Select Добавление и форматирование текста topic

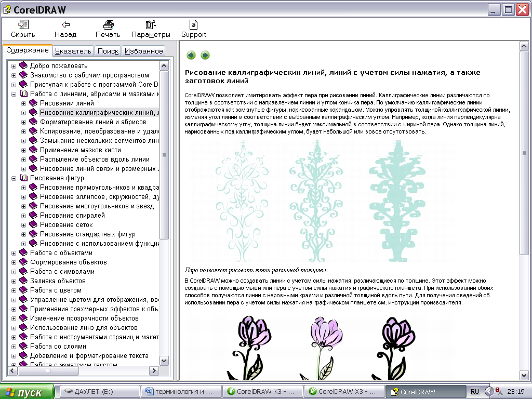[89, 355]
